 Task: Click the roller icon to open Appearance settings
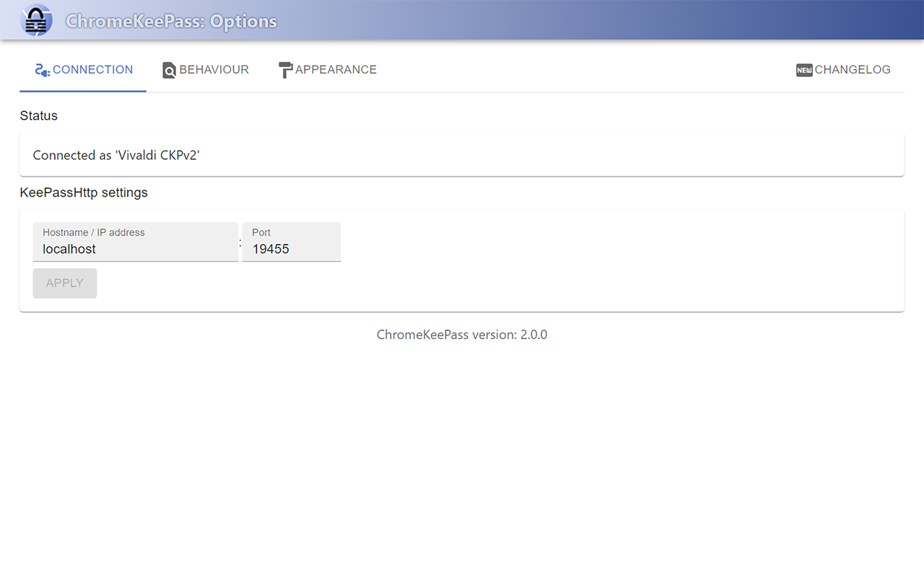285,69
